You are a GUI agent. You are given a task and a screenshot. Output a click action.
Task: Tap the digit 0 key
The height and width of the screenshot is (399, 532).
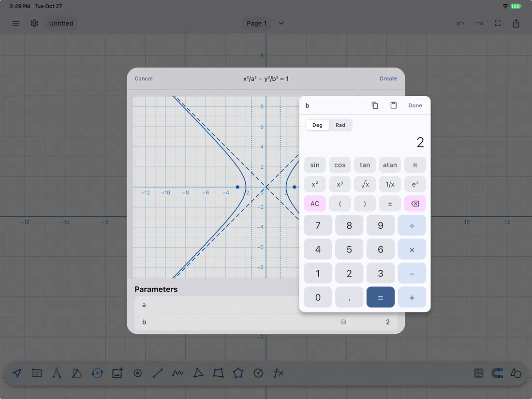click(318, 297)
